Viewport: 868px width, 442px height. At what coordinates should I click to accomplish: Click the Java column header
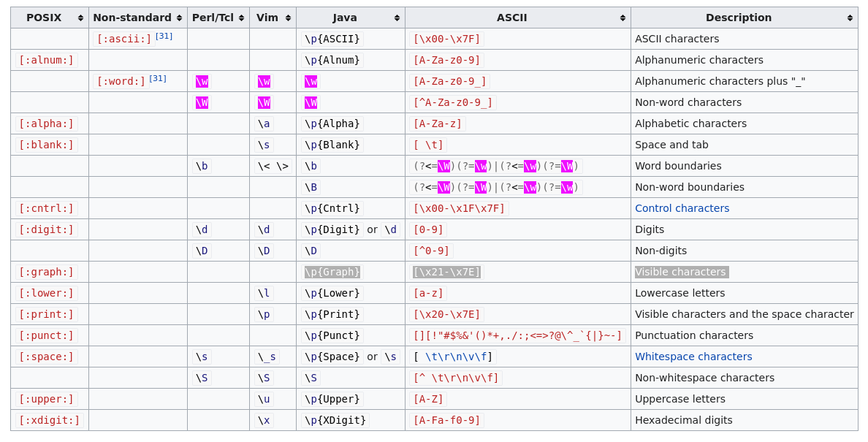pos(351,18)
